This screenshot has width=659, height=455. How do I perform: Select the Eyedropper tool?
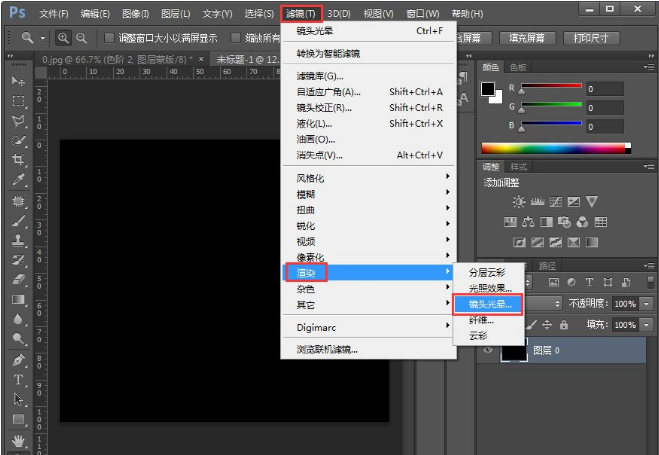[18, 181]
